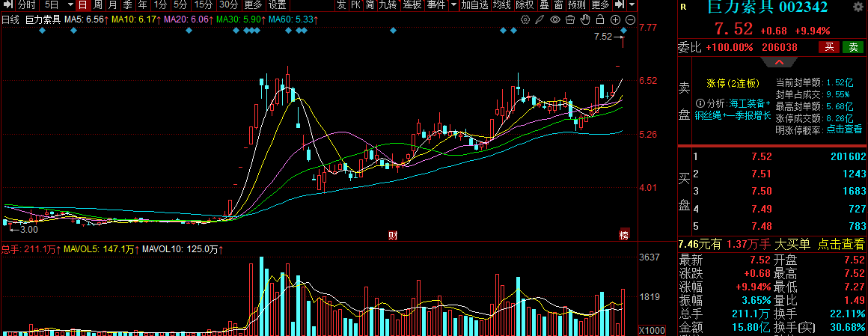Open 更多 menu beside 预测
Screen dimensions: 868x336
[x=600, y=5]
